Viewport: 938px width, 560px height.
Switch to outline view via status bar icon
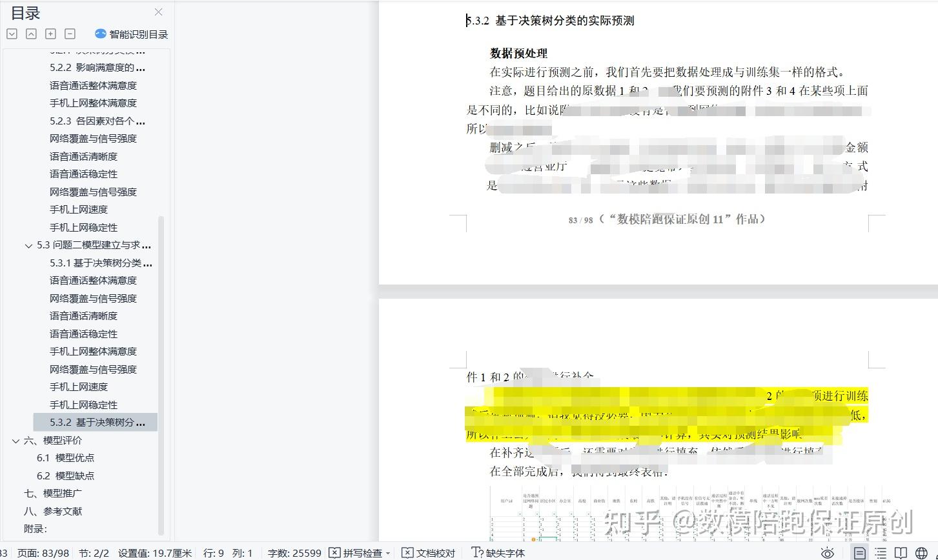click(881, 553)
